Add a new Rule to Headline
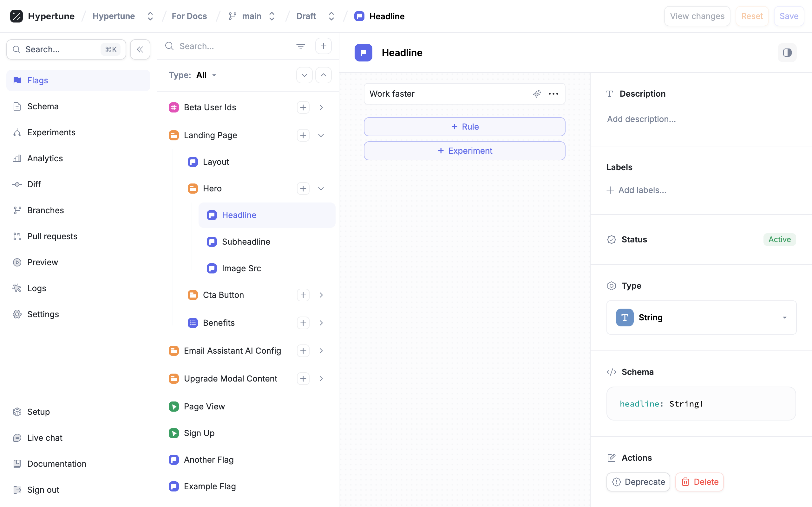This screenshot has width=812, height=507. pyautogui.click(x=464, y=127)
